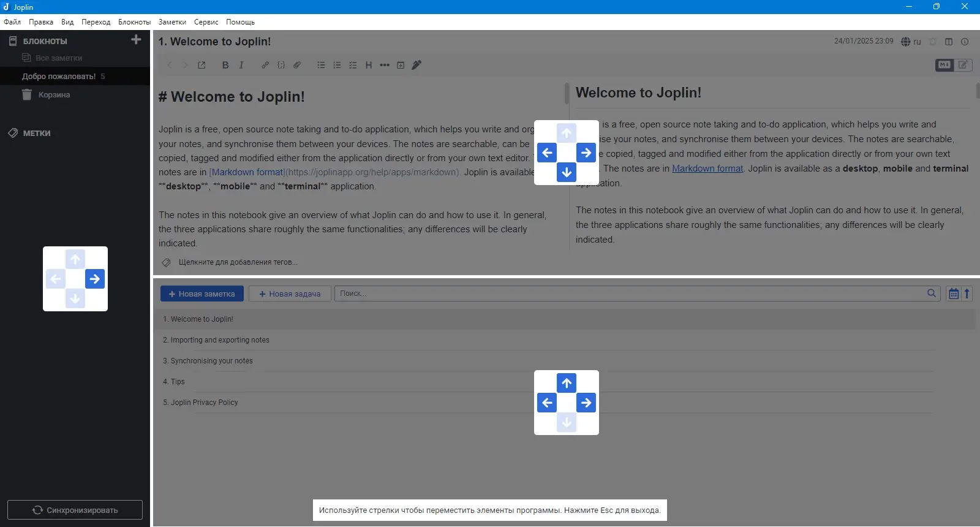
Task: Select note "1. Welcome to Joplin!" in the list
Action: point(564,319)
